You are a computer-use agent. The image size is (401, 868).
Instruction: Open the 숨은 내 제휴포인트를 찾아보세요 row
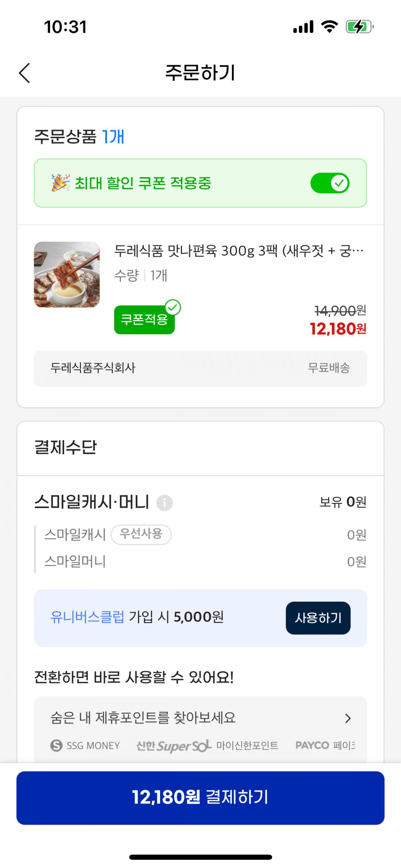pyautogui.click(x=143, y=718)
